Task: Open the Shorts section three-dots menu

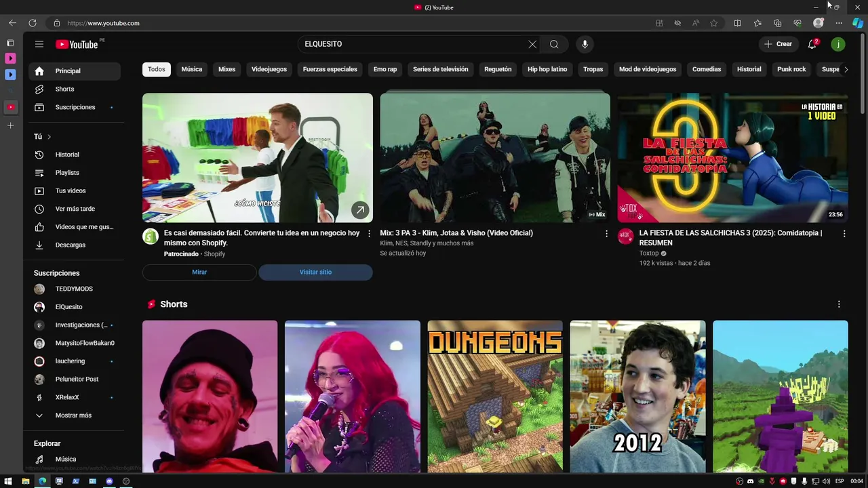Action: point(839,304)
